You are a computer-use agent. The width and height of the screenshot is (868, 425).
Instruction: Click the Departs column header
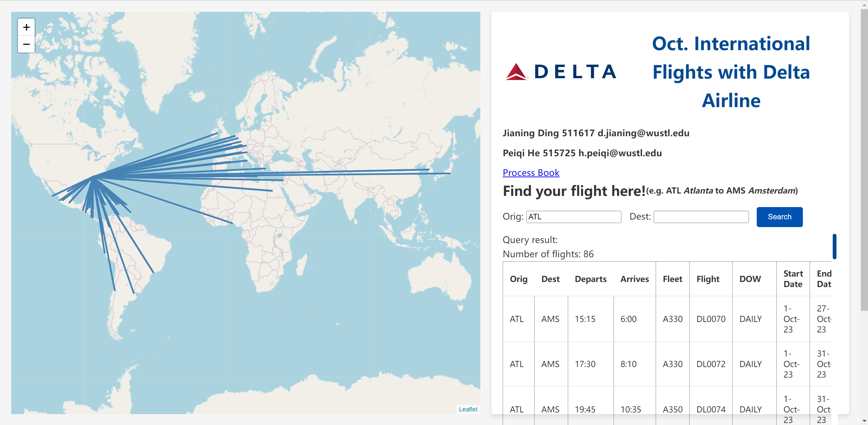pos(591,279)
